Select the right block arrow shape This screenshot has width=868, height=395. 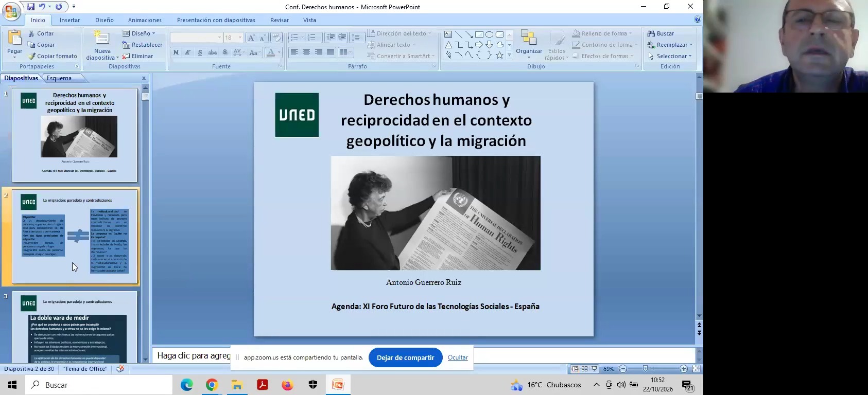click(x=479, y=45)
